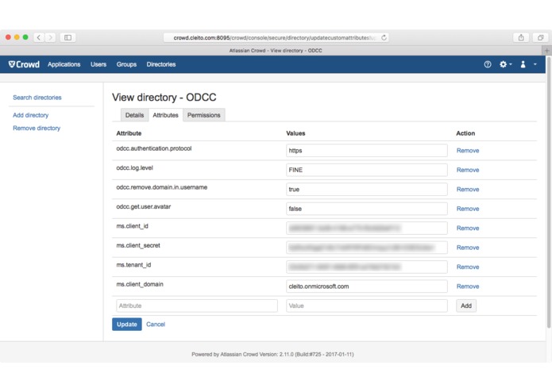The width and height of the screenshot is (552, 392).
Task: Open the Directories menu
Action: tap(161, 64)
